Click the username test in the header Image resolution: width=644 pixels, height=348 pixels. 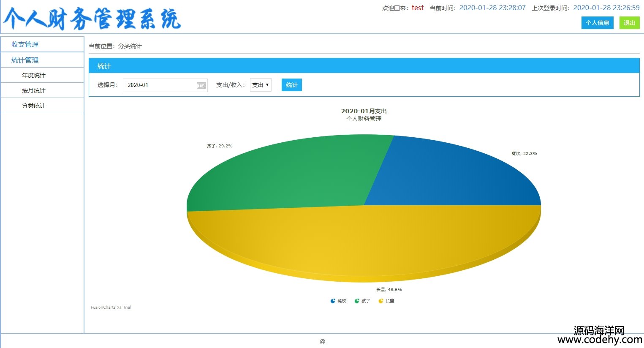click(x=418, y=8)
